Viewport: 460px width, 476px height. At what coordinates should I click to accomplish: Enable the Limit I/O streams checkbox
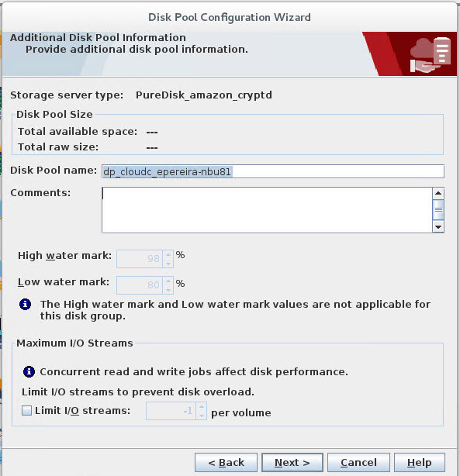pos(26,411)
